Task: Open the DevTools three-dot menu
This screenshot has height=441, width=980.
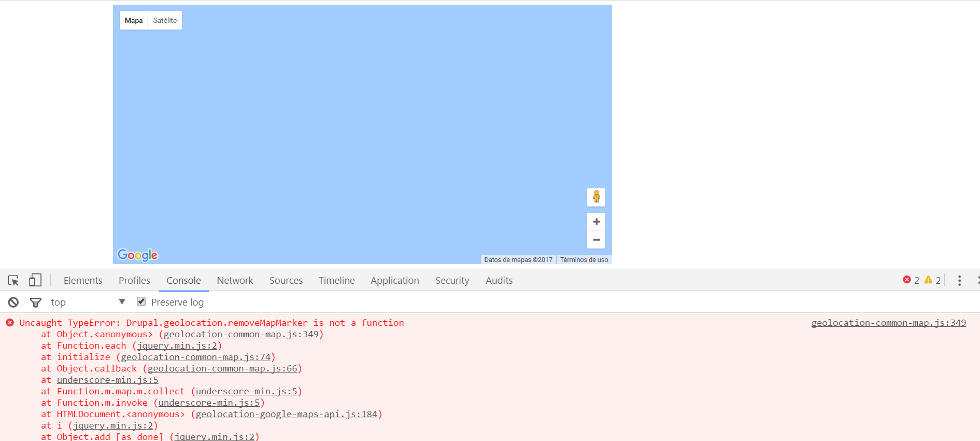Action: click(959, 281)
